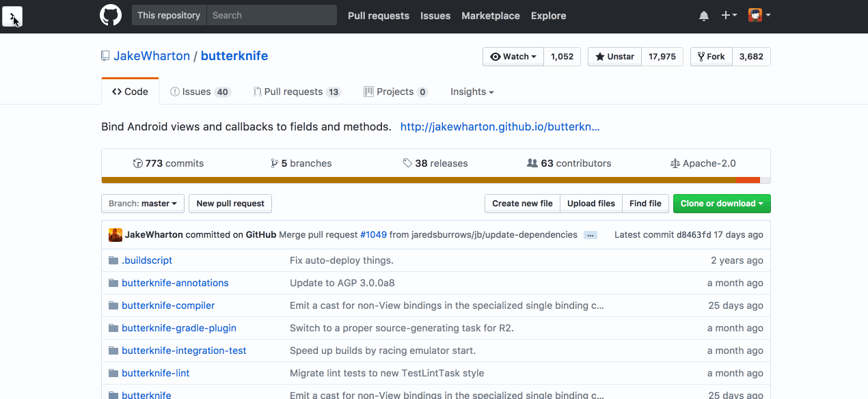
Task: Open the Apache-2.0 license link
Action: pyautogui.click(x=703, y=163)
